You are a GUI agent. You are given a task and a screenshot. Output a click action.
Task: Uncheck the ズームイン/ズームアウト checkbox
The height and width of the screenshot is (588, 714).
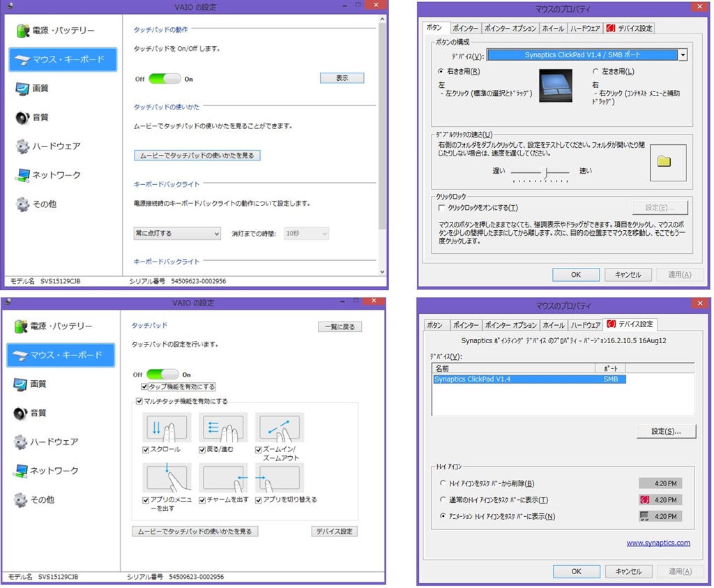[x=259, y=450]
